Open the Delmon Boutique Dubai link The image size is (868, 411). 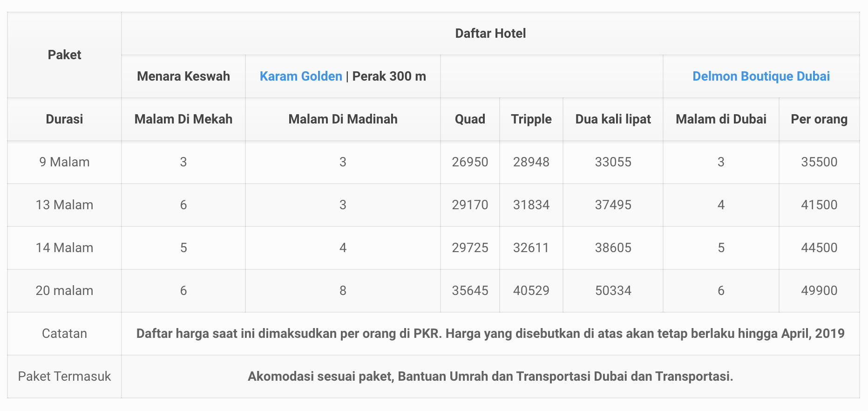coord(761,76)
